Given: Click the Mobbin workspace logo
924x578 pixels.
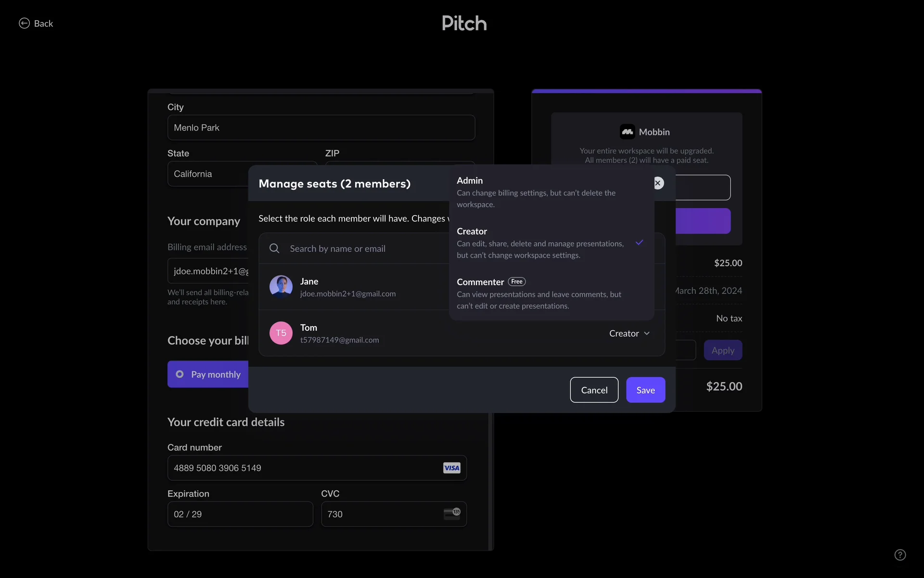Looking at the screenshot, I should click(x=627, y=132).
